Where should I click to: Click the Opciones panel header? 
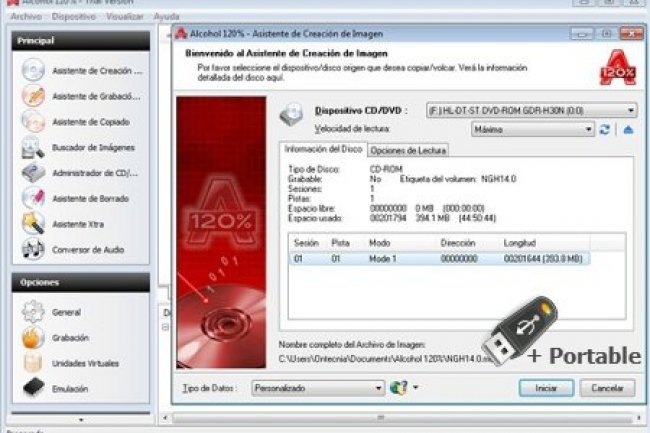pyautogui.click(x=81, y=283)
